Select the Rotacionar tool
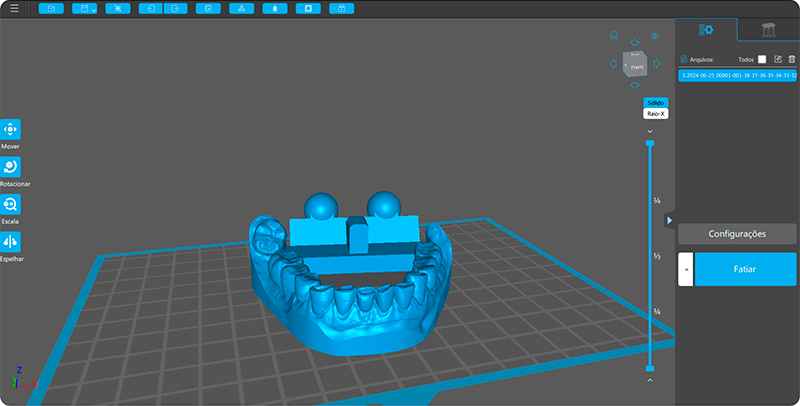Image resolution: width=800 pixels, height=406 pixels. (x=10, y=167)
